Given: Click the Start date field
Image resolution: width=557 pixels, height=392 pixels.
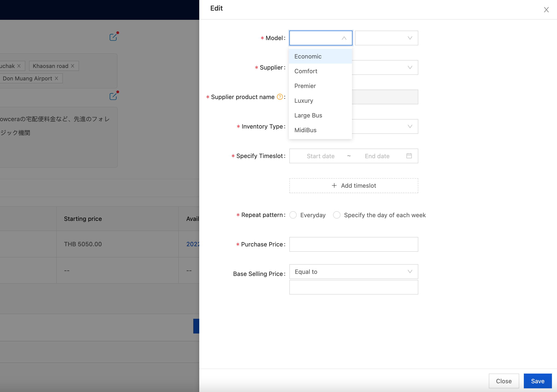Looking at the screenshot, I should tap(320, 156).
